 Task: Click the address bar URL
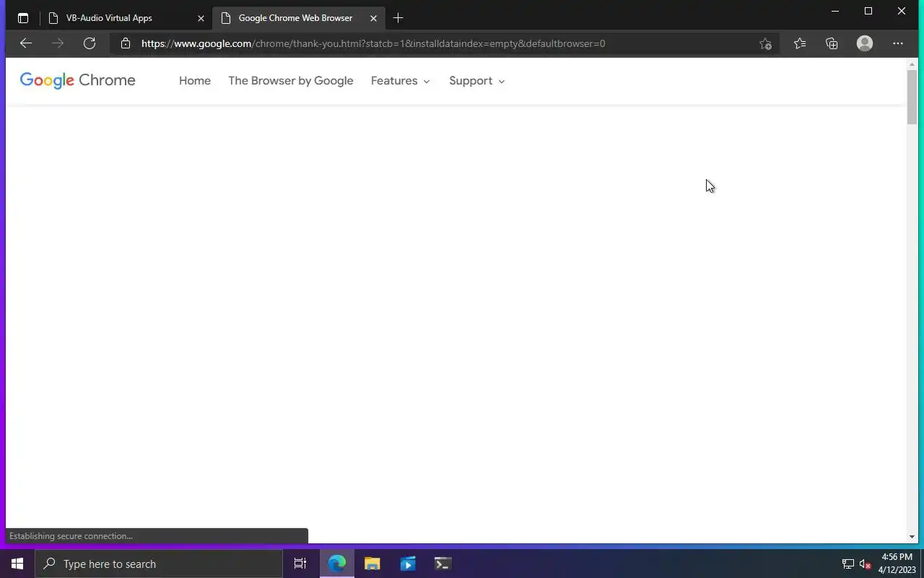click(x=373, y=43)
